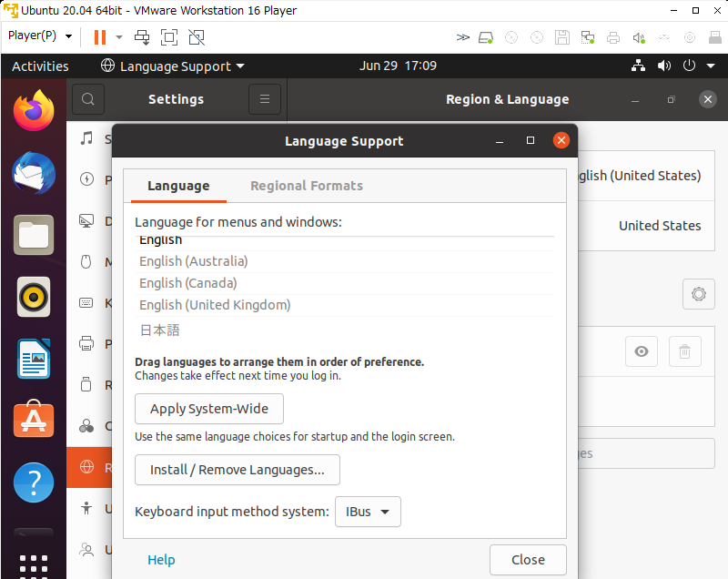Image resolution: width=728 pixels, height=579 pixels.
Task: Click the volume icon in top bar
Action: pos(664,66)
